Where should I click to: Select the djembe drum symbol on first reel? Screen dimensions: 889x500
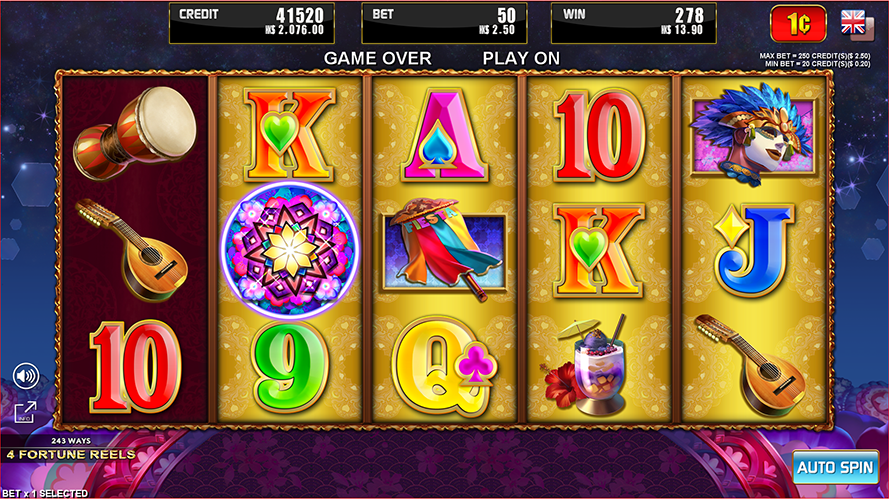pos(135,133)
